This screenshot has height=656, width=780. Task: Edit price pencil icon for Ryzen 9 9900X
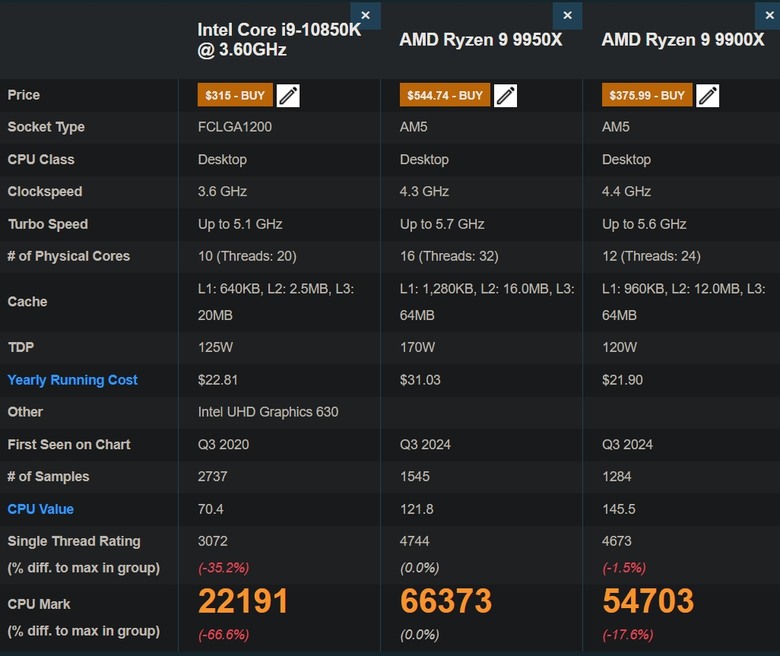pos(707,95)
